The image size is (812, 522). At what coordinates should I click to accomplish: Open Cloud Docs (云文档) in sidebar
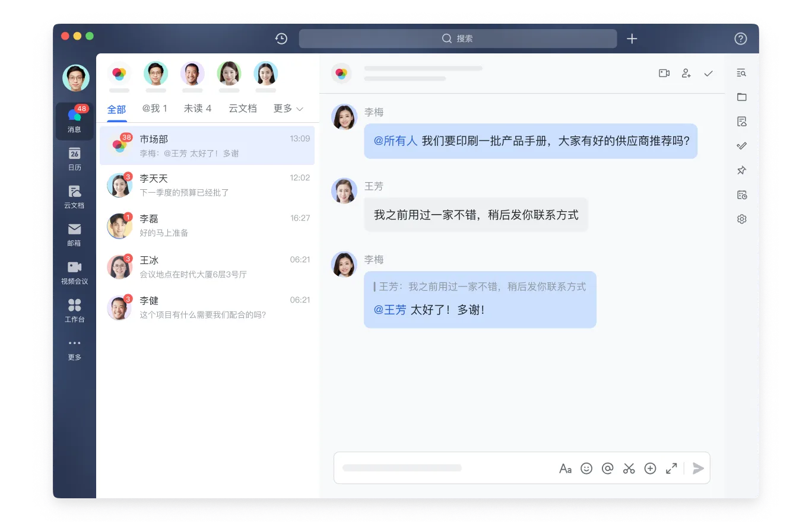click(74, 196)
